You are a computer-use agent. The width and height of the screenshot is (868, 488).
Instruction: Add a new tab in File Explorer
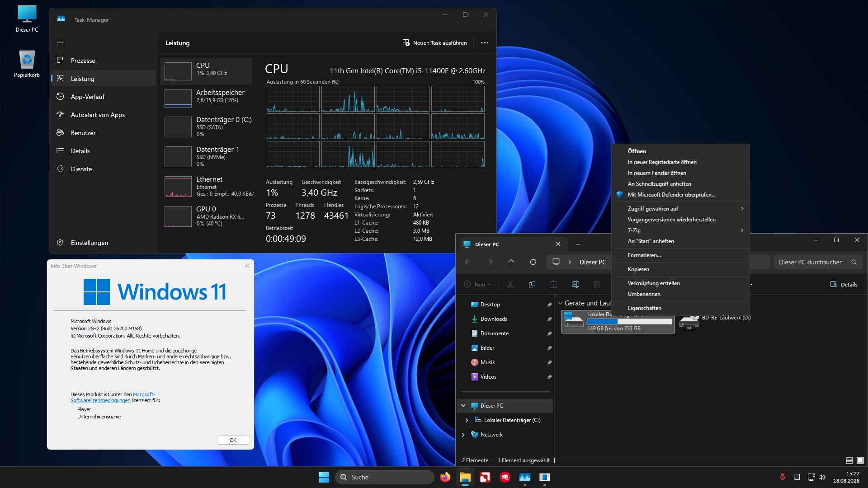coord(578,244)
